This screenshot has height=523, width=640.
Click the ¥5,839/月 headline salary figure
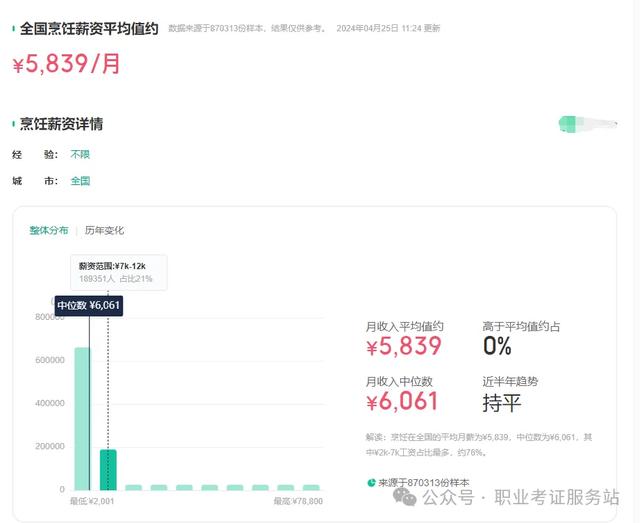(67, 64)
